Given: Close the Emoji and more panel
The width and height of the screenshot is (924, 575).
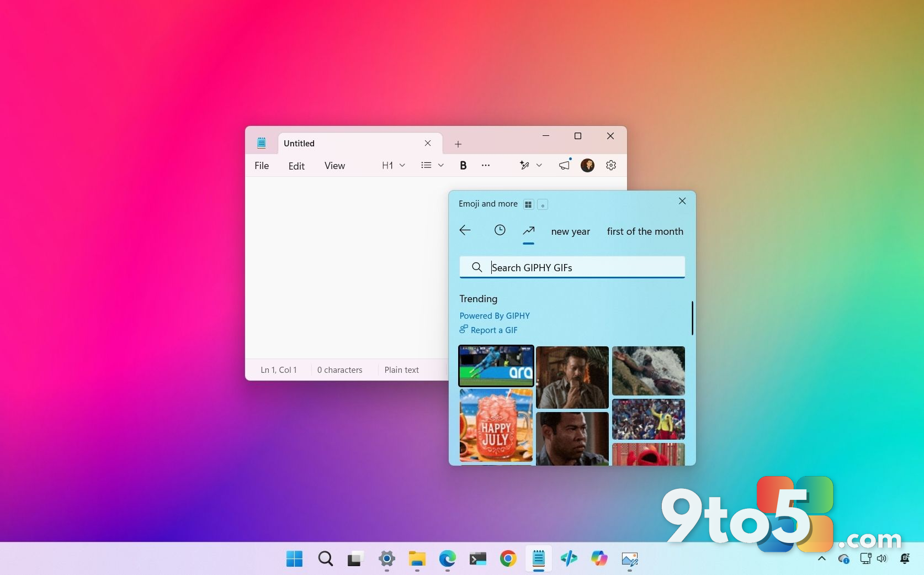Looking at the screenshot, I should [x=682, y=201].
